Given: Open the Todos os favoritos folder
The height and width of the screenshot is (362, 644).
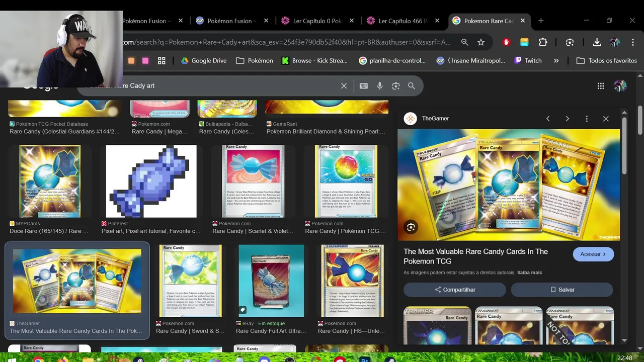Looking at the screenshot, I should (x=607, y=60).
